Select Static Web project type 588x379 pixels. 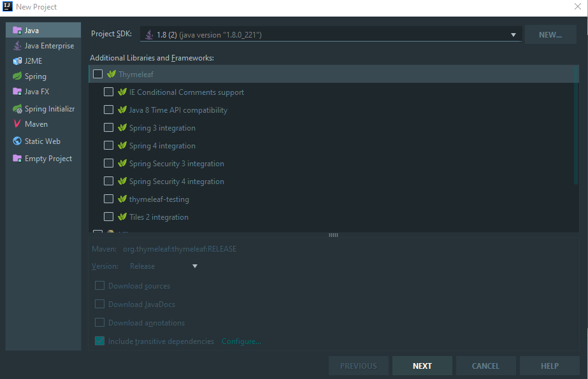coord(43,141)
